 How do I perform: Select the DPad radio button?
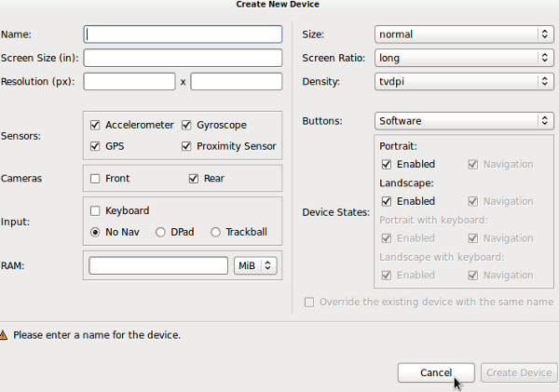tap(161, 232)
